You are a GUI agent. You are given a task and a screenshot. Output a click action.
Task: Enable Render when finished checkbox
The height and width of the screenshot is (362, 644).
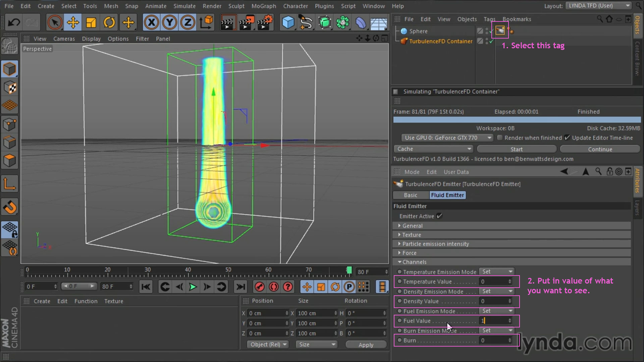(x=500, y=138)
